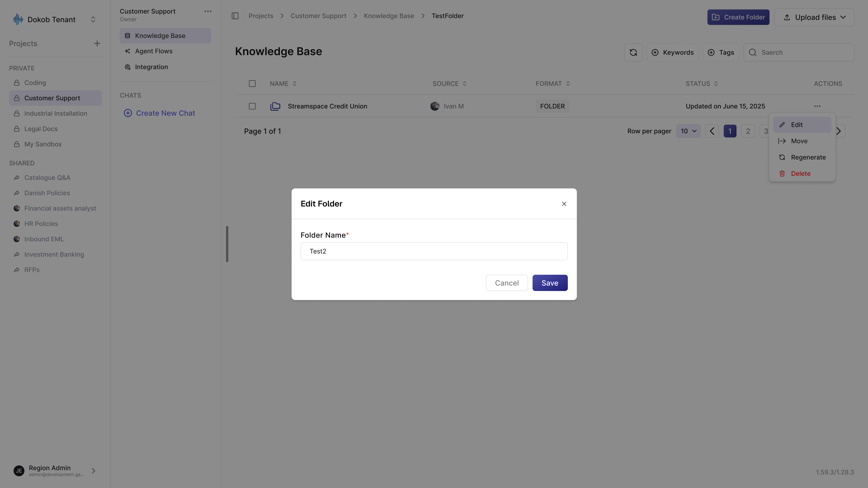Toggle the select-all checkbox in table header
The image size is (868, 488).
point(252,84)
